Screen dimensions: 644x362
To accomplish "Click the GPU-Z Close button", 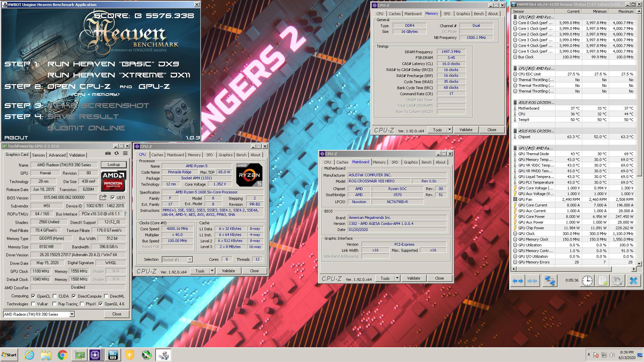I will click(117, 314).
